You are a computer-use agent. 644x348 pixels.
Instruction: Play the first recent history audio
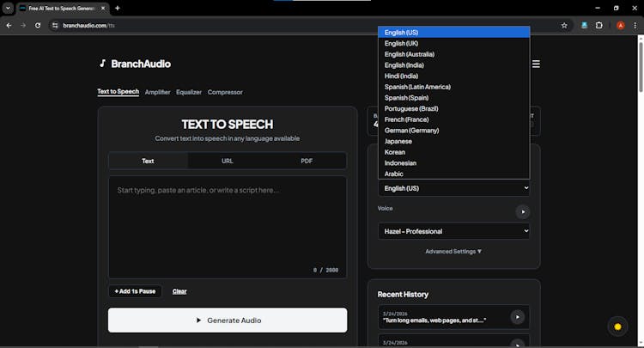coord(517,317)
